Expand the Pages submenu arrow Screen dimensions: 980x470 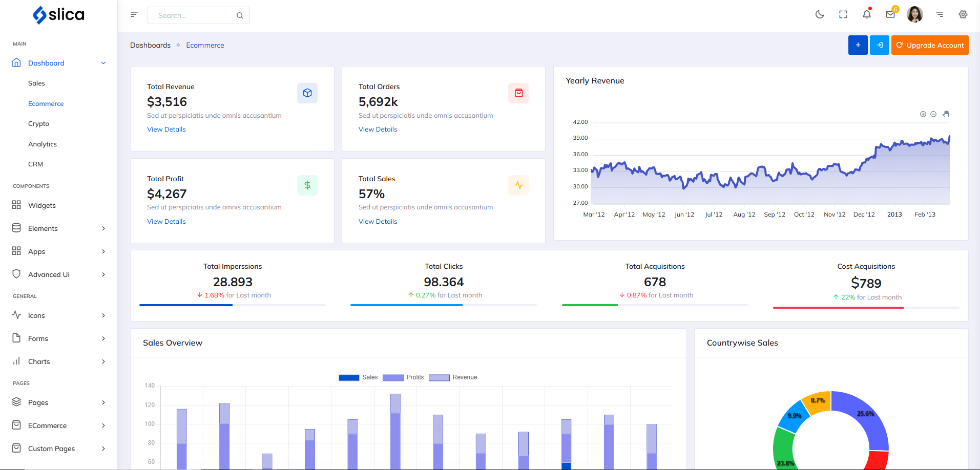(103, 402)
